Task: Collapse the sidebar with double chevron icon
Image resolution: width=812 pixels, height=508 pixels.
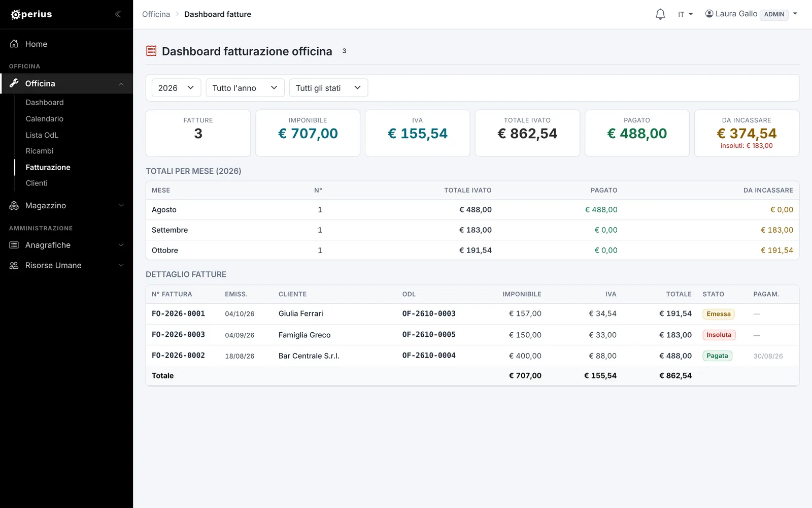Action: [x=118, y=14]
